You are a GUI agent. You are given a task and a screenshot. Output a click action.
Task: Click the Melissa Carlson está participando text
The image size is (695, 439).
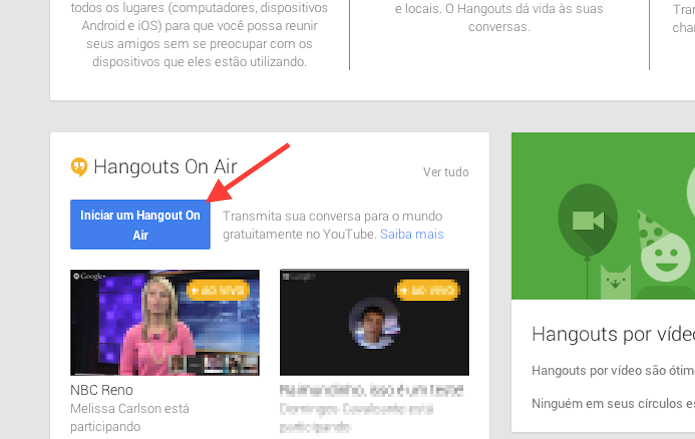pos(129,417)
